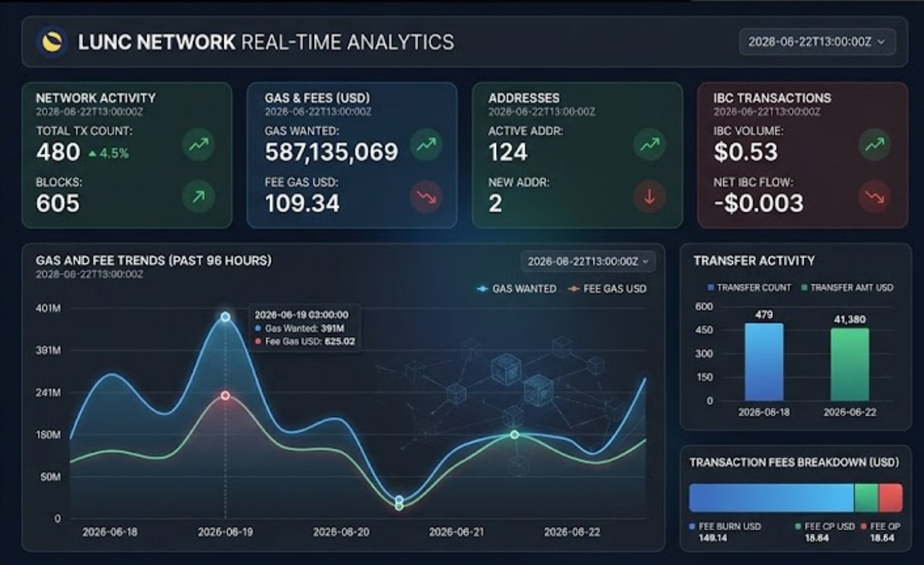924x565 pixels.
Task: Click the Fee Gas USD downward trend icon
Action: [x=425, y=198]
